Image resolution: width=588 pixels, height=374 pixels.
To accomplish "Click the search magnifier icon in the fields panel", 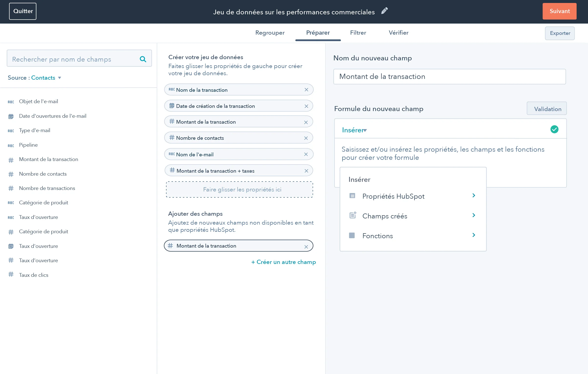I will pyautogui.click(x=143, y=59).
